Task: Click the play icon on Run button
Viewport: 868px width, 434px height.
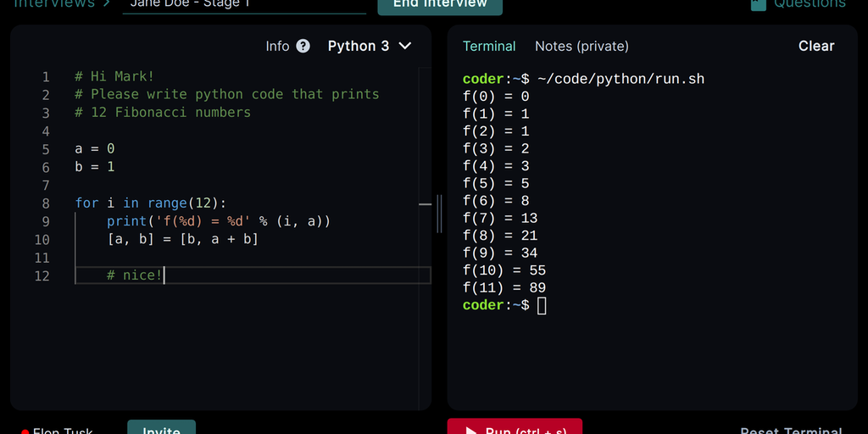Action: pos(471,430)
